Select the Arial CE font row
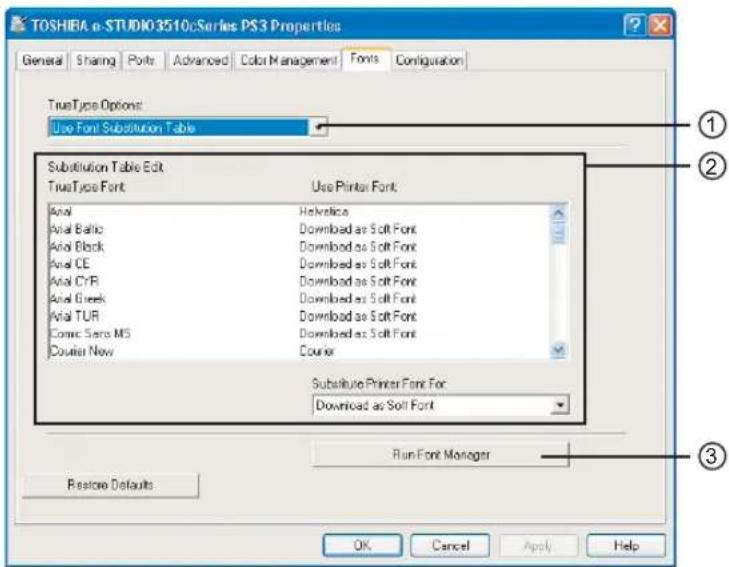 point(298,264)
